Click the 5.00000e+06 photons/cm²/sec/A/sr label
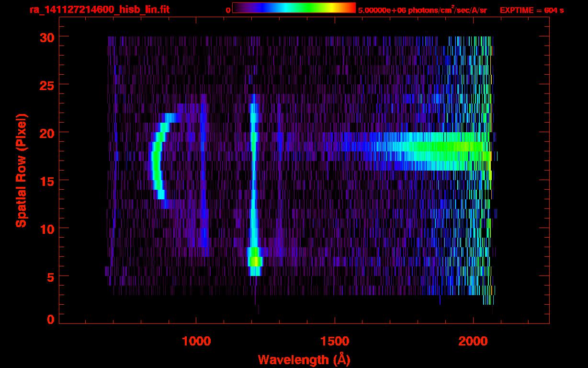588x368 pixels. [422, 10]
